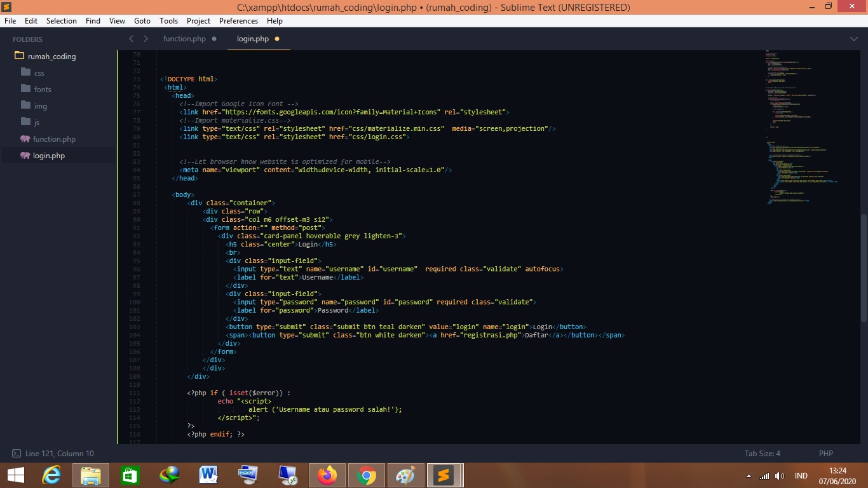Click the back navigation arrow in tab bar

pos(132,39)
